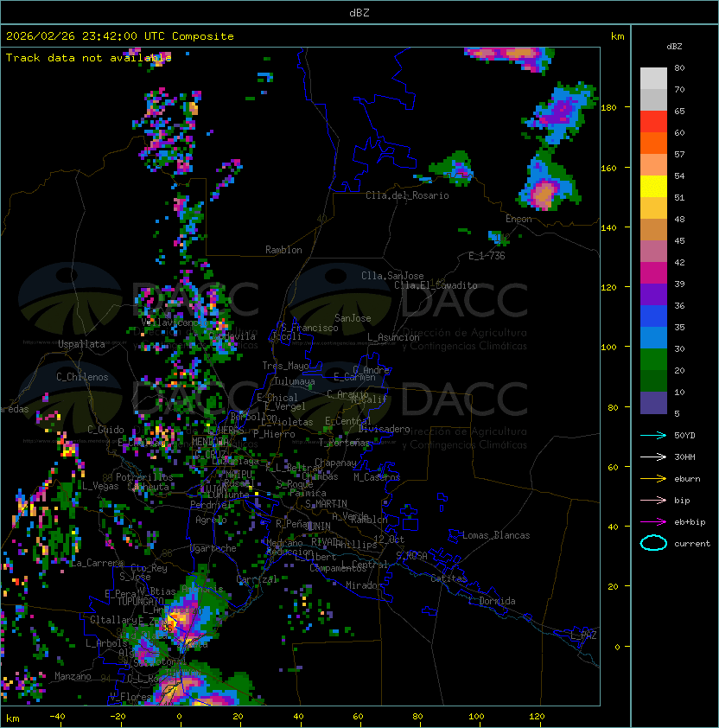Click the 'Agrelo' map label

pyautogui.click(x=211, y=520)
